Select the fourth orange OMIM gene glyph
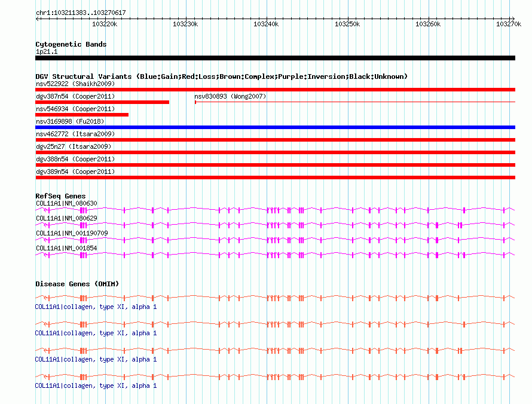This screenshot has height=404, width=532. point(275,377)
